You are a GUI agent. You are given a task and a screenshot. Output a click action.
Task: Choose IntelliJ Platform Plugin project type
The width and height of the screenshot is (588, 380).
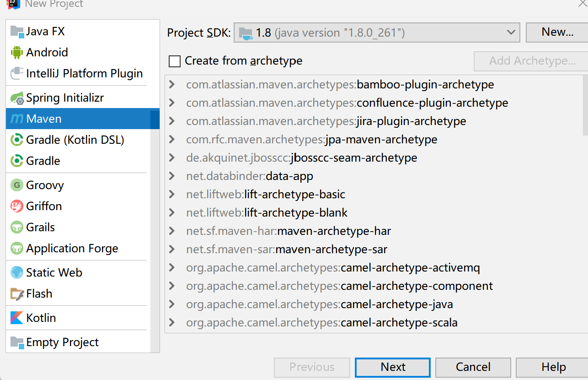[78, 74]
